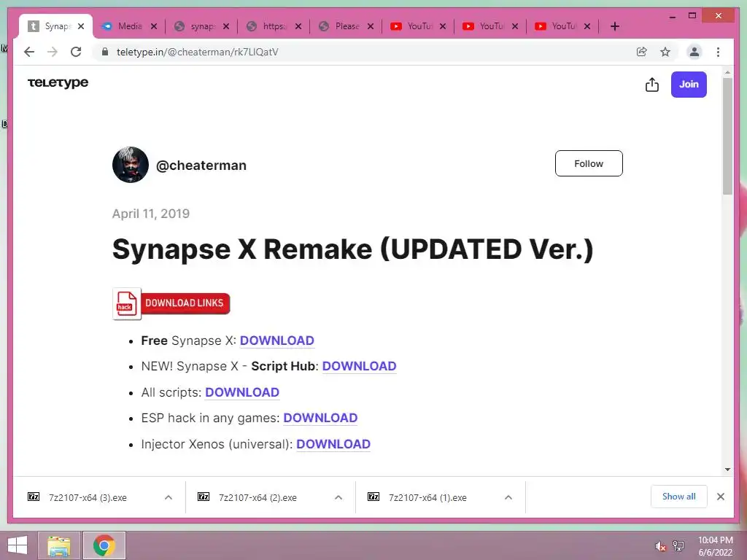
Task: Click the Synapse X Remake article title
Action: coord(352,249)
